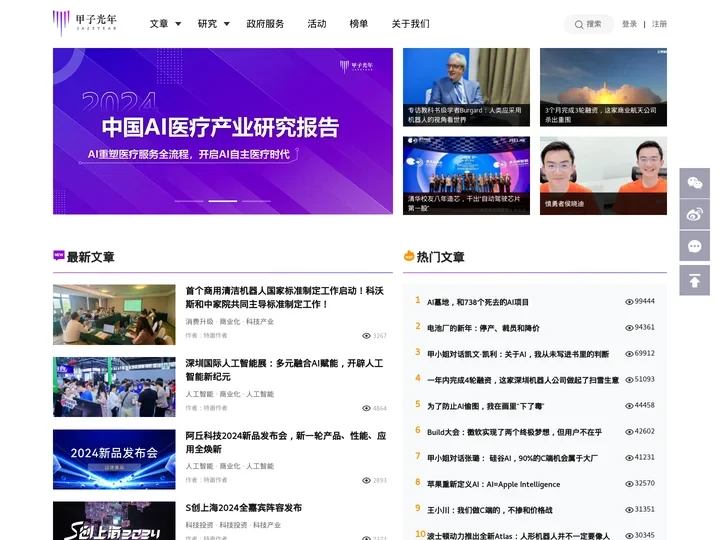The height and width of the screenshot is (540, 720).
Task: Open the 政府服务 menu item
Action: point(265,24)
